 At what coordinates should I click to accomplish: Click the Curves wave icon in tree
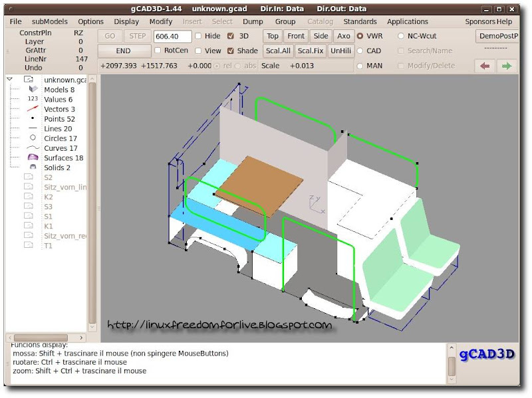33,148
